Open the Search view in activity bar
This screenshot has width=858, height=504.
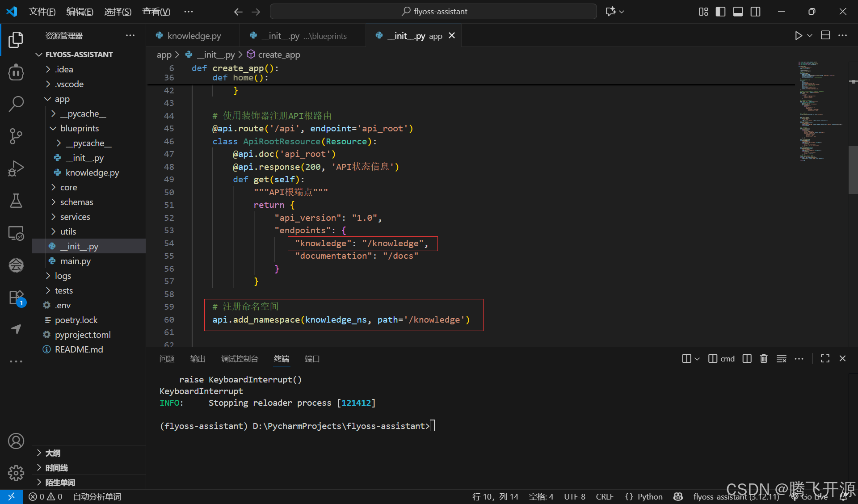(x=16, y=104)
